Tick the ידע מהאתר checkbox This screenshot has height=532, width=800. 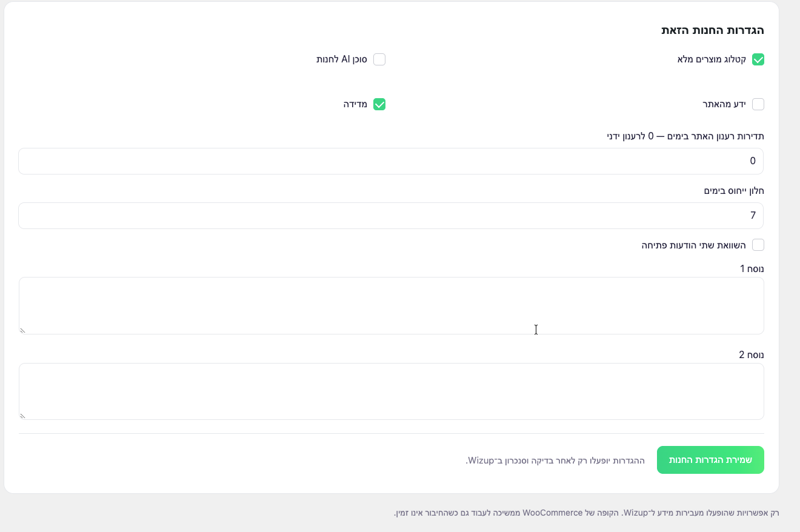[758, 104]
